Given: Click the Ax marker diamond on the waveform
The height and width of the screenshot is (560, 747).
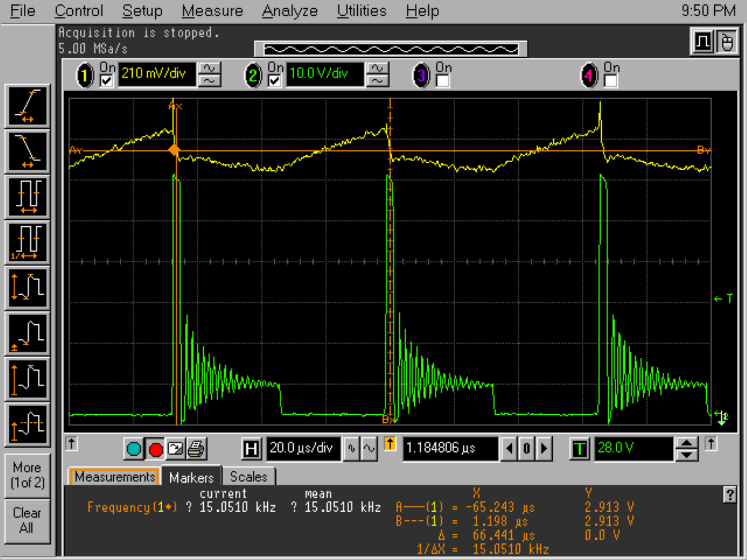Looking at the screenshot, I should point(174,150).
